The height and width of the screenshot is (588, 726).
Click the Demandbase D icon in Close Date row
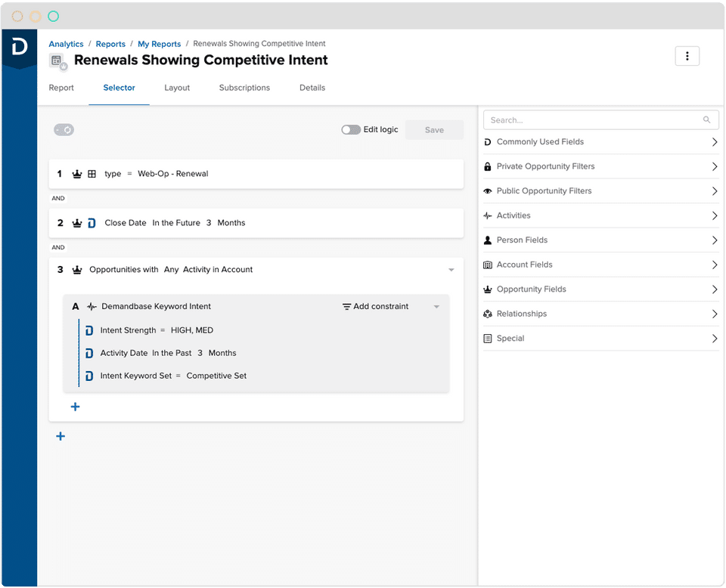coord(92,223)
